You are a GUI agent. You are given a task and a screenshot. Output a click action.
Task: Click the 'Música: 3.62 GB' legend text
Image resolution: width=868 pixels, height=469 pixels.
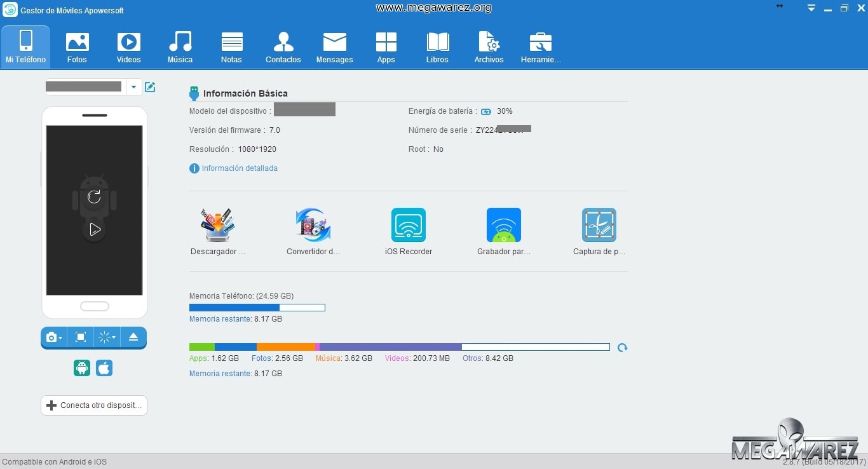[344, 358]
